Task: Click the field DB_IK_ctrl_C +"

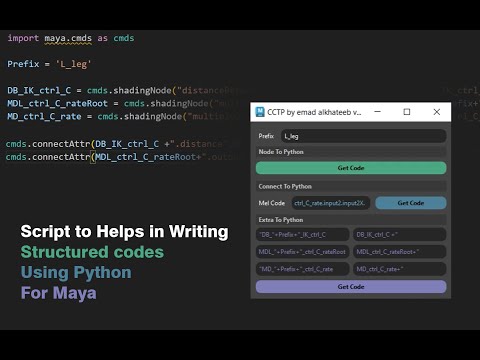Action: [x=399, y=235]
